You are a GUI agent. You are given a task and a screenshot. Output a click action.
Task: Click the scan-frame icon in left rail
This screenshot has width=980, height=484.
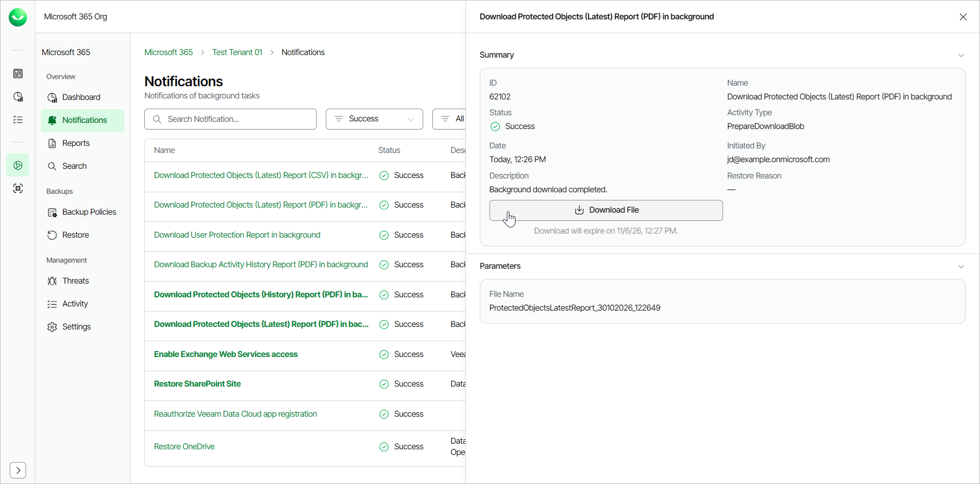pyautogui.click(x=18, y=189)
